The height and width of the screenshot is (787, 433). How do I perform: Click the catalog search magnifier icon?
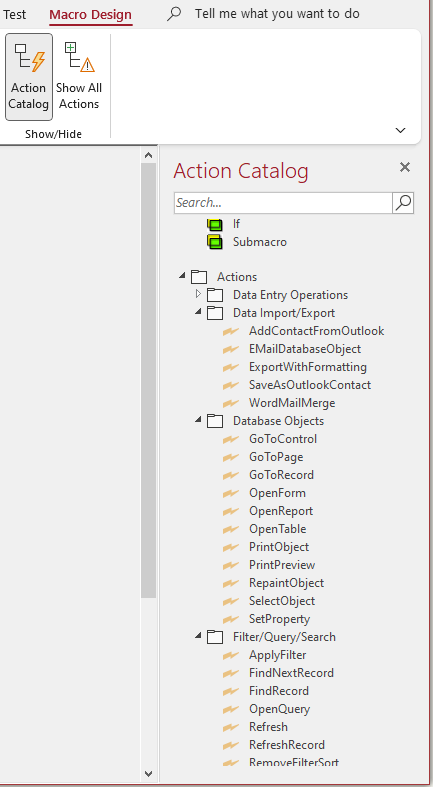[x=403, y=203]
